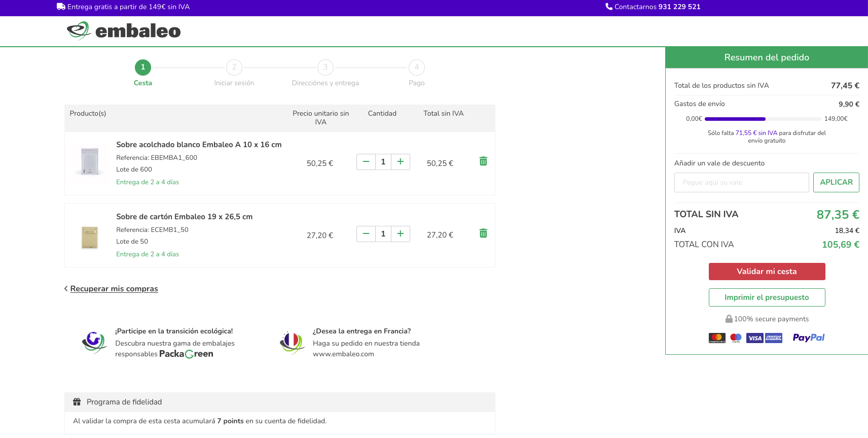The image size is (868, 438).
Task: Open Sobre acolchado blanco Embaleo A product link
Action: tap(199, 145)
